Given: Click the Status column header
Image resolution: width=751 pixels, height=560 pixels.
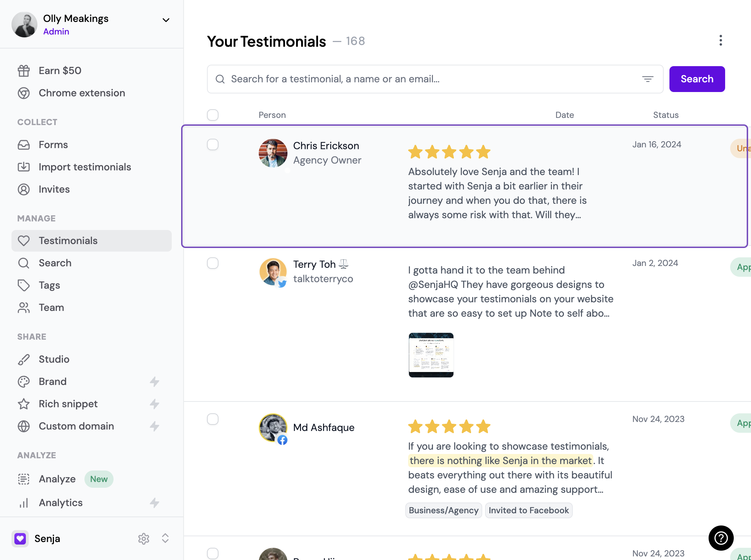Looking at the screenshot, I should (x=666, y=115).
